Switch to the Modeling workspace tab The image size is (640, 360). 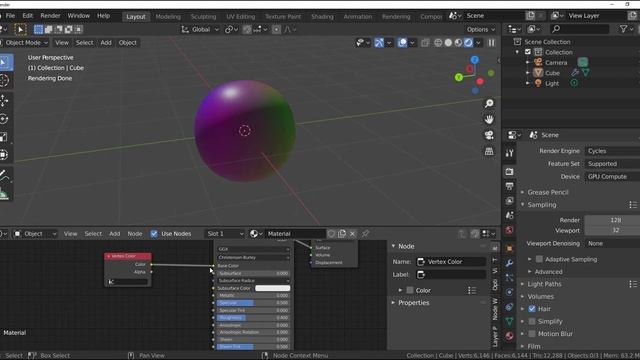(168, 17)
